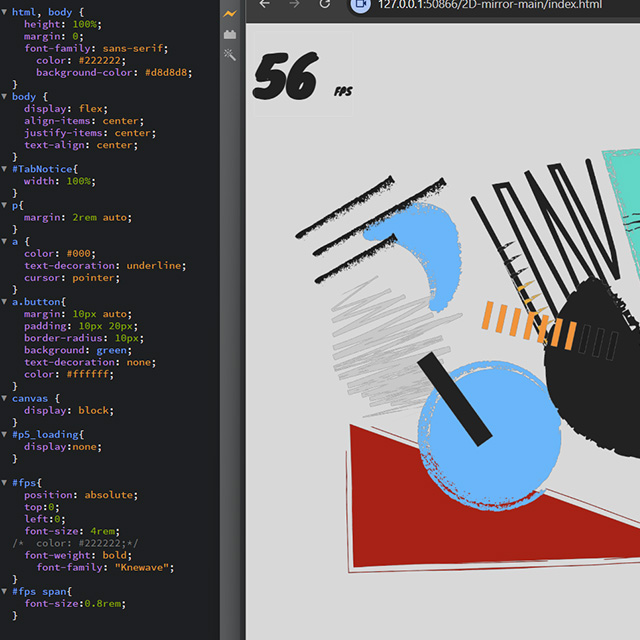Fold the '#fps{' rule arrow
640x640 pixels.
pos(4,483)
